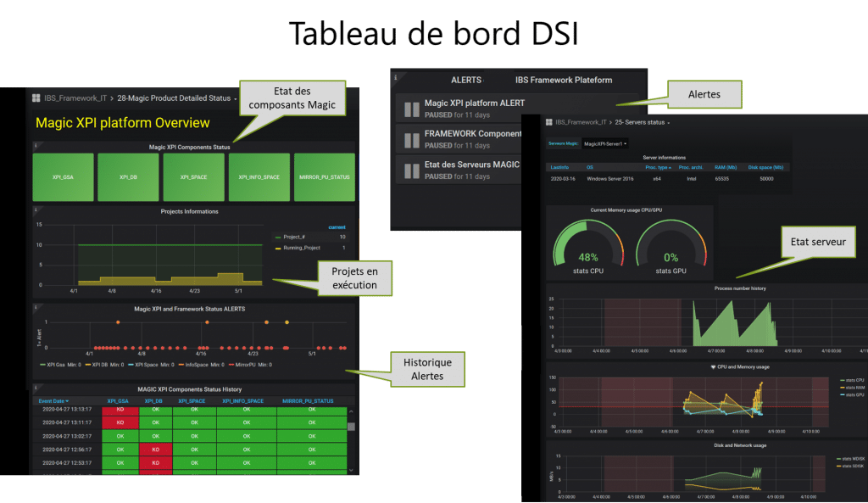Click heart icon beside CPU and Memory usage
The width and height of the screenshot is (868, 503).
[713, 366]
